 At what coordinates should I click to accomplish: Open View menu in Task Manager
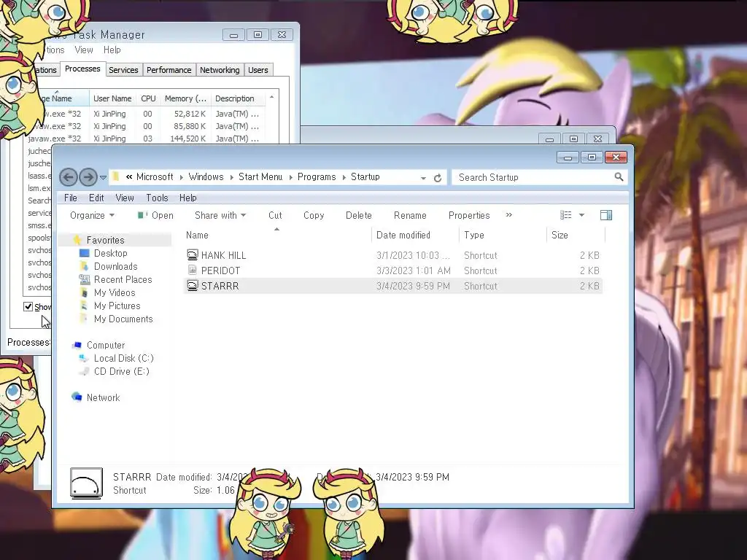point(84,50)
